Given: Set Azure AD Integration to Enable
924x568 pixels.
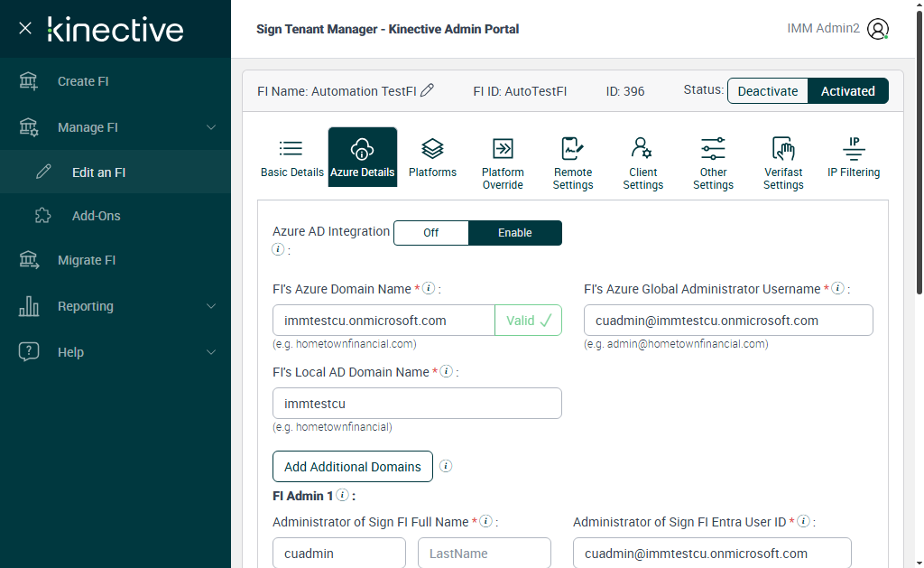Looking at the screenshot, I should [x=515, y=232].
